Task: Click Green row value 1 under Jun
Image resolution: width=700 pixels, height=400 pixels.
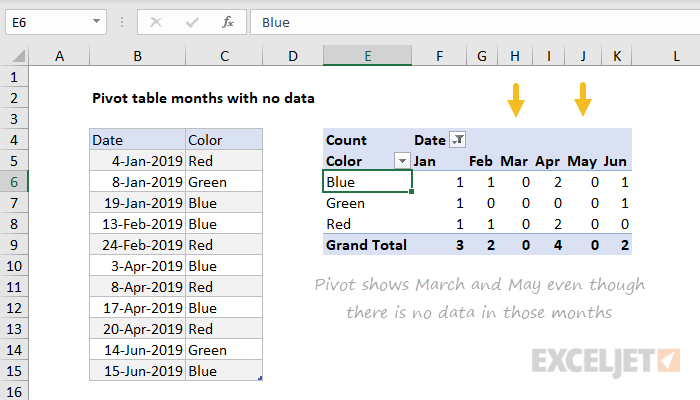Action: coord(617,203)
